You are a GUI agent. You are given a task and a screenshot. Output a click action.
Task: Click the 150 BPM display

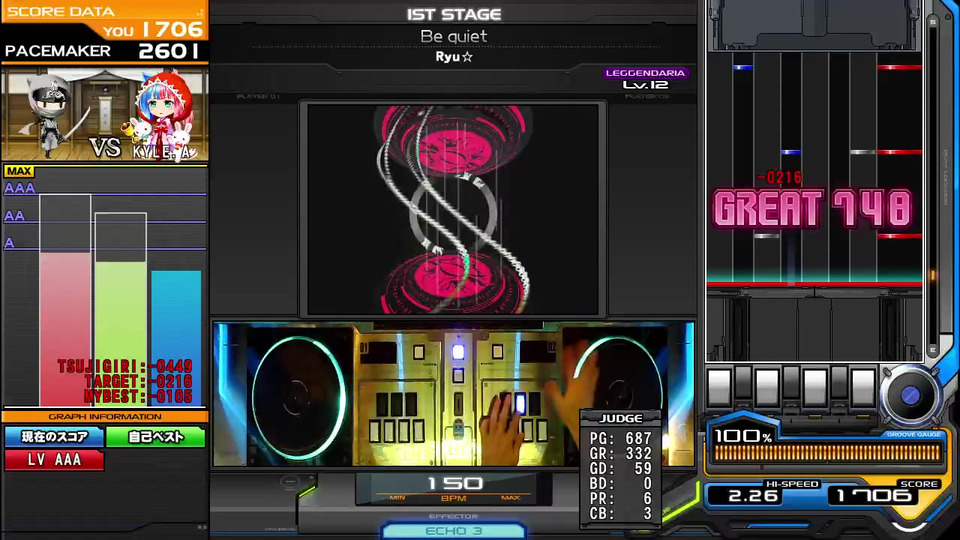(x=454, y=484)
